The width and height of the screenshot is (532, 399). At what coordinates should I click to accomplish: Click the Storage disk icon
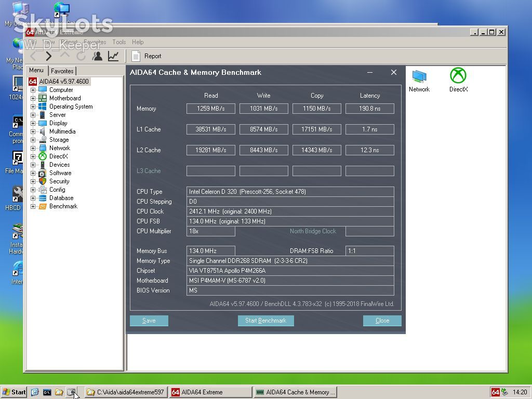(43, 140)
